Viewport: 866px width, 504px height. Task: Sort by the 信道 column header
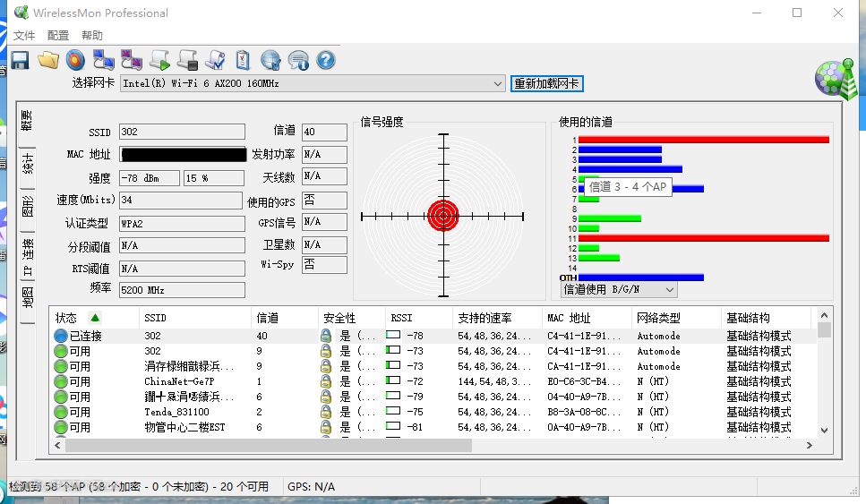(285, 318)
